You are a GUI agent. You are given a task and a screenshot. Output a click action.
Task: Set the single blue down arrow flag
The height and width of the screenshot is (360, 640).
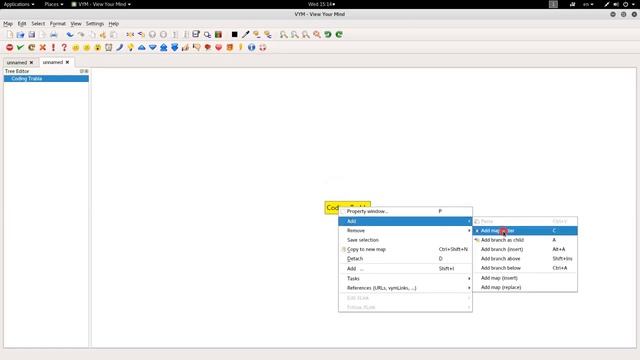click(x=153, y=47)
